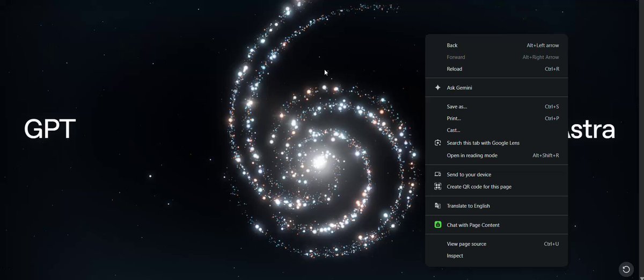Image resolution: width=644 pixels, height=280 pixels.
Task: Click the Google Lens icon
Action: [437, 143]
